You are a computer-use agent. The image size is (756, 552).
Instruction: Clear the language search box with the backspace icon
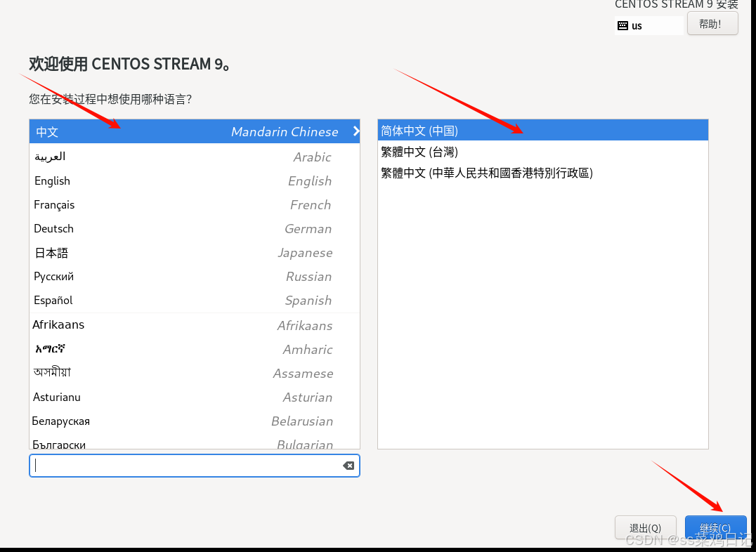pos(348,465)
